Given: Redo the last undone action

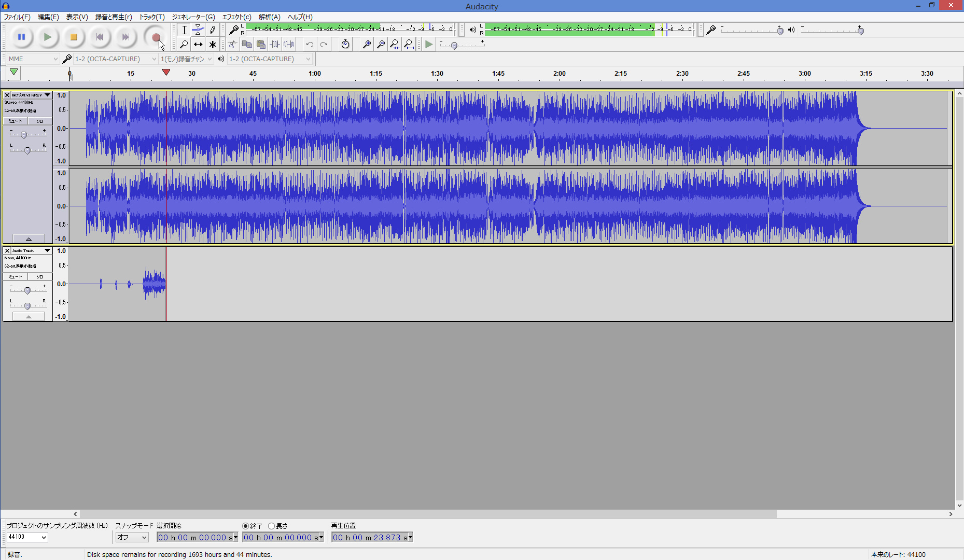Looking at the screenshot, I should tap(324, 45).
